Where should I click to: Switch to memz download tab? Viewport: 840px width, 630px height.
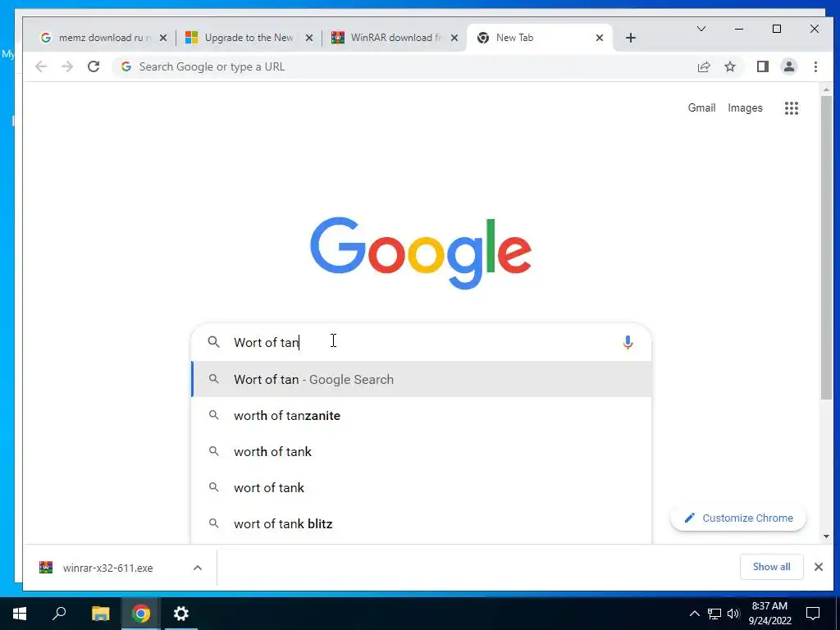click(x=100, y=38)
